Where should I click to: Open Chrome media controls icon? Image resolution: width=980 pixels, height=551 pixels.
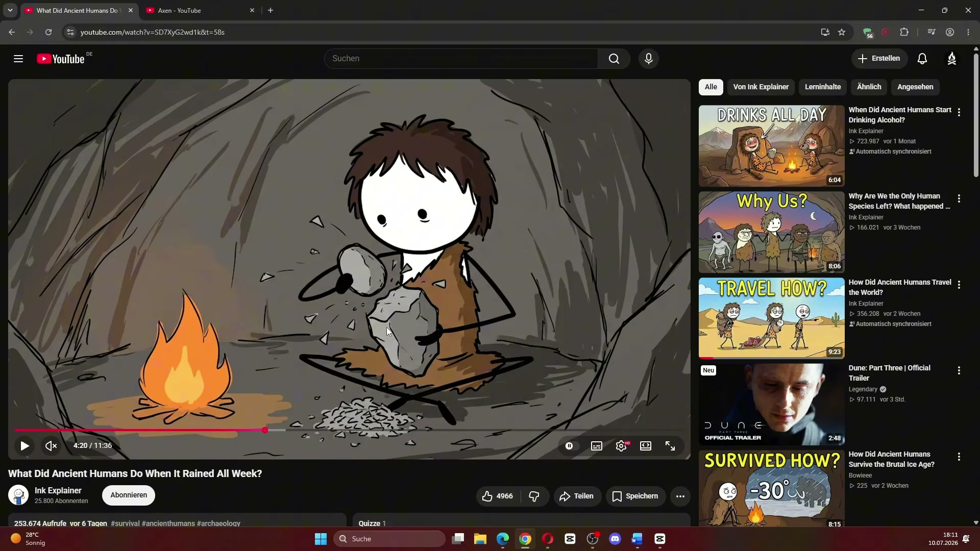(932, 32)
